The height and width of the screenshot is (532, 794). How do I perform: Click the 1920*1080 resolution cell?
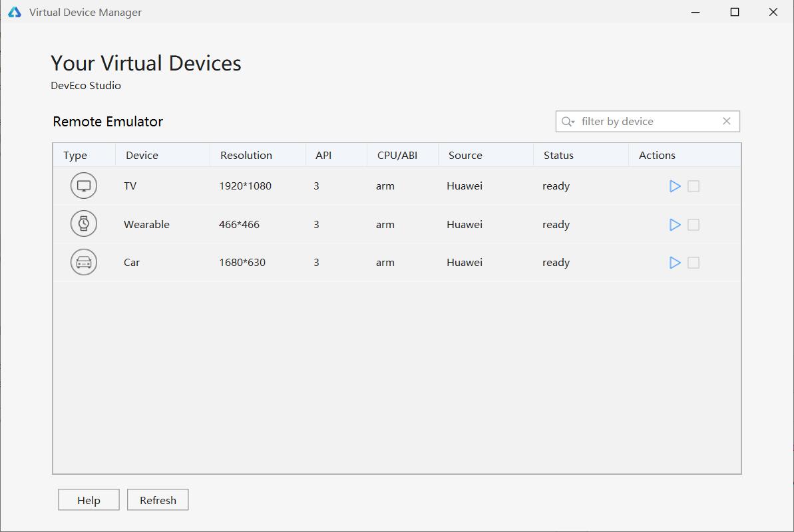pos(245,186)
